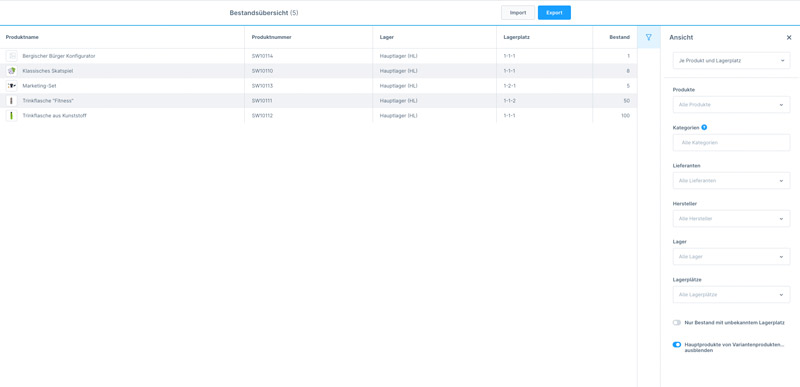Disable Hauptprodukte von Variantenprodukten ausblenden toggle
Screen dimensions: 800x387
click(677, 345)
